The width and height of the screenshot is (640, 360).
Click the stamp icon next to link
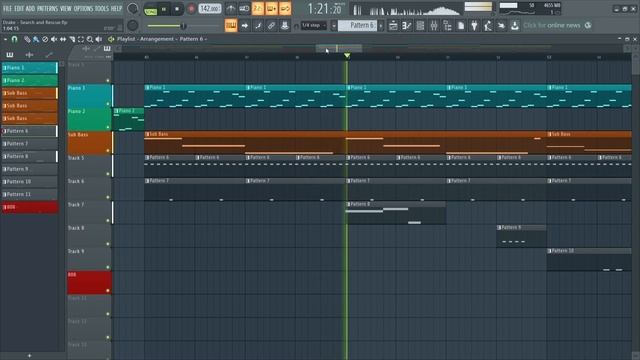point(284,26)
